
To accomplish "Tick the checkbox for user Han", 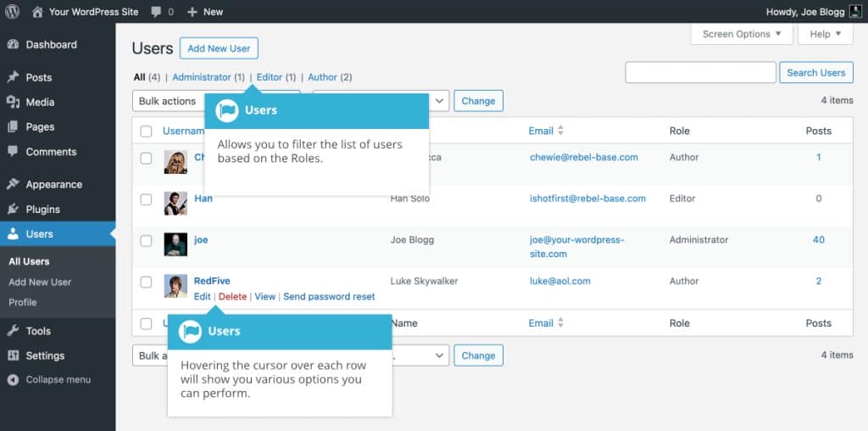I will pyautogui.click(x=146, y=199).
